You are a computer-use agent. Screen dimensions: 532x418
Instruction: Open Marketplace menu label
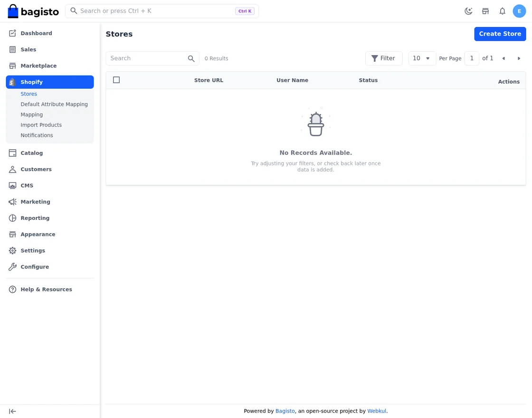pyautogui.click(x=38, y=66)
